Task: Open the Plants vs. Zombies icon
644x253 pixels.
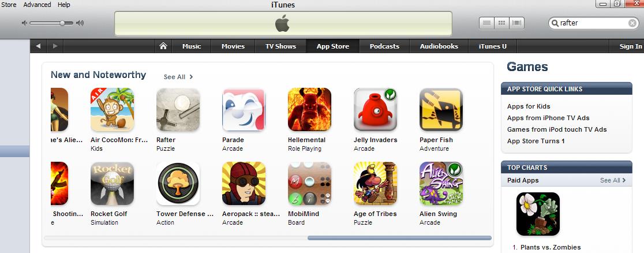Action: pos(538,214)
